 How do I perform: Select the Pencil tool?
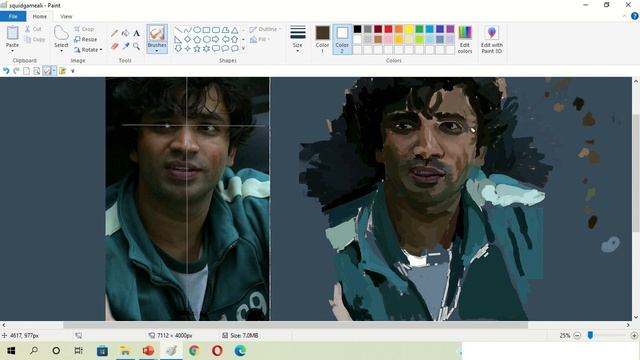click(x=115, y=33)
